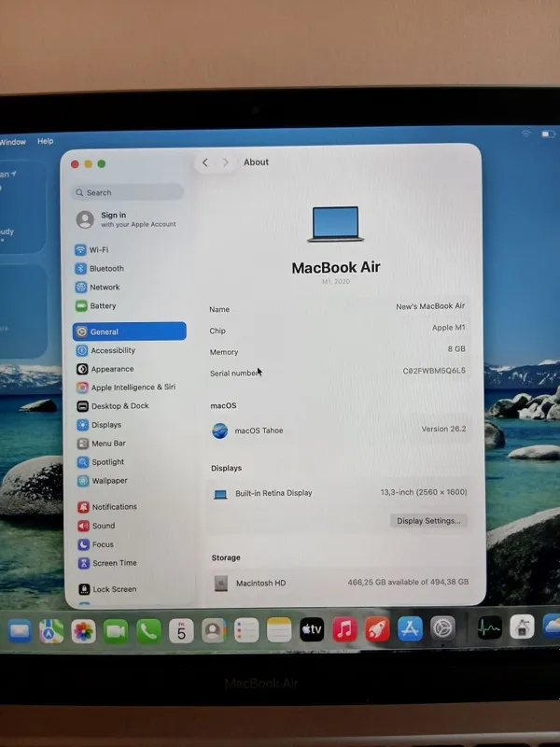The image size is (560, 747).
Task: Launch FaceTime from the Dock
Action: (x=116, y=631)
